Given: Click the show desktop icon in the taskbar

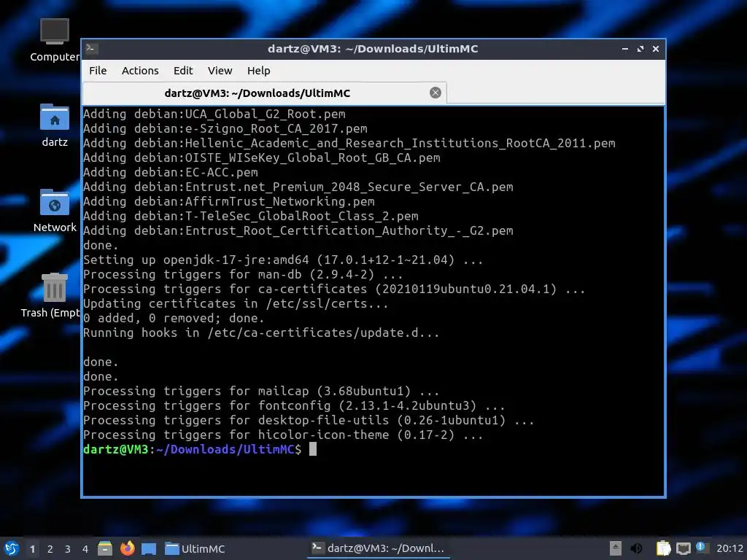Looking at the screenshot, I should click(x=149, y=549).
